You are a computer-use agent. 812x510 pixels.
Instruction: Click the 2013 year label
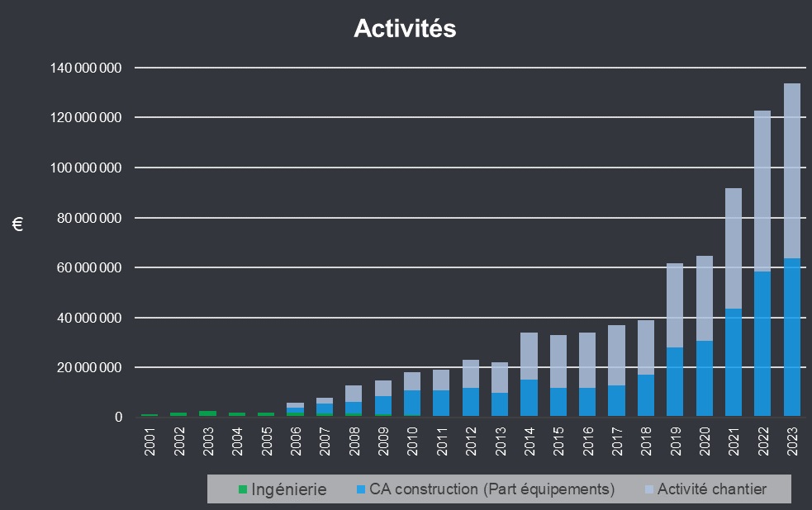point(501,442)
